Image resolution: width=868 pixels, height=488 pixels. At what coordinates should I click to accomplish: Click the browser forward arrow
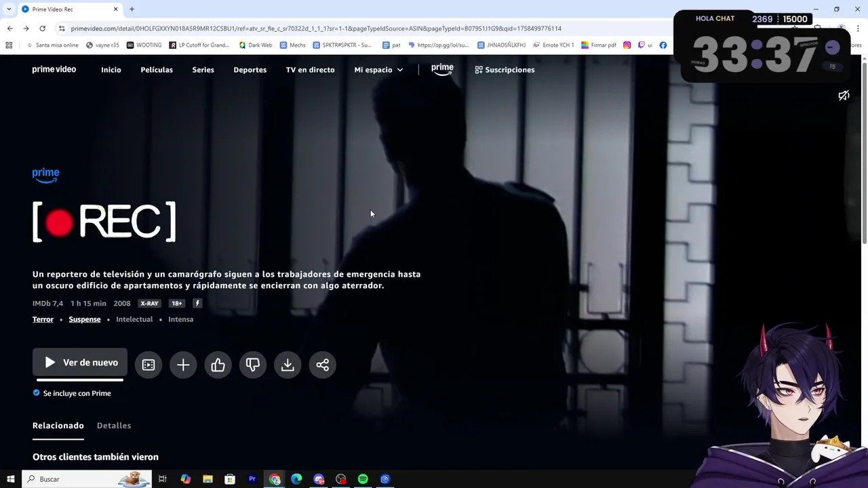pos(26,28)
